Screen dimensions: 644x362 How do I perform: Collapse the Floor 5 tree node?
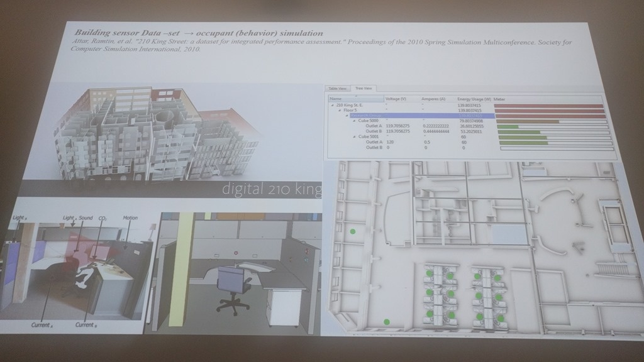(340, 110)
